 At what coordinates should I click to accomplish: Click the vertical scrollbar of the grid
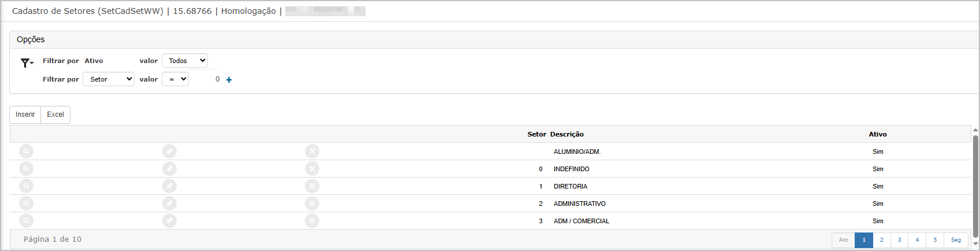pos(975,186)
